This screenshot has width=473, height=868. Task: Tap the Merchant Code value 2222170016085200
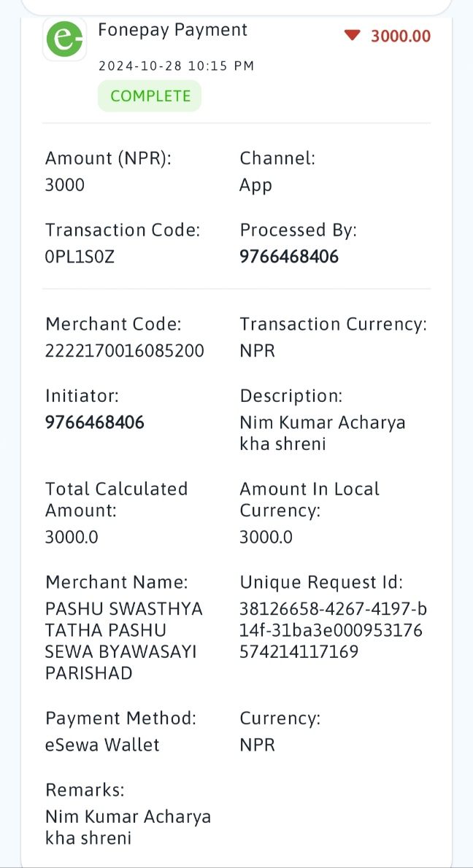point(125,350)
